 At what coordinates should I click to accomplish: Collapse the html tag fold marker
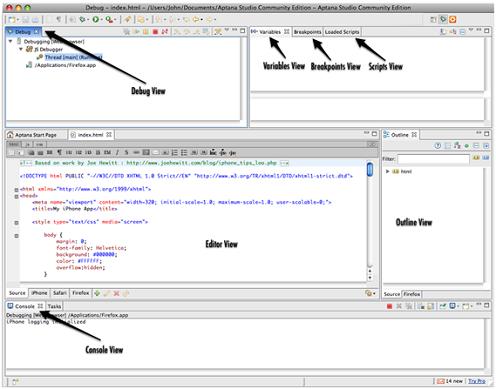pos(16,190)
